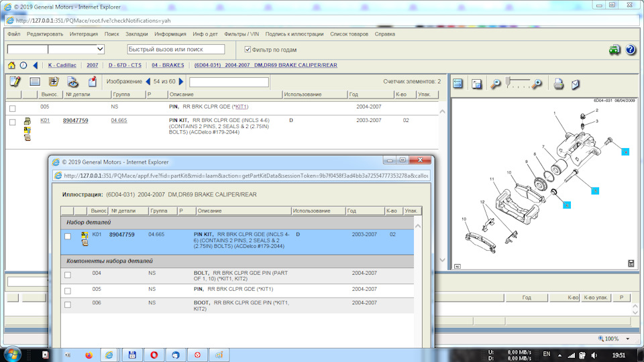Go to home via house icon
This screenshot has width=644, height=362.
(11, 65)
